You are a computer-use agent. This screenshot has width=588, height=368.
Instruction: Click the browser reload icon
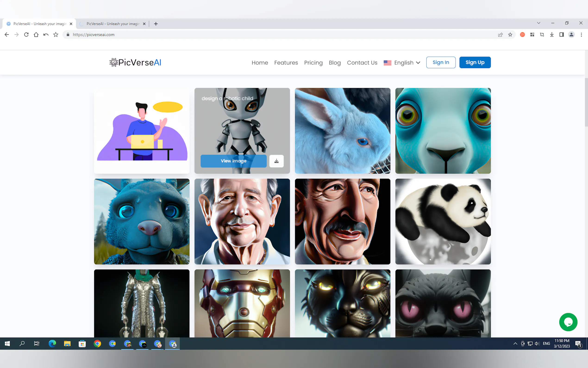26,35
